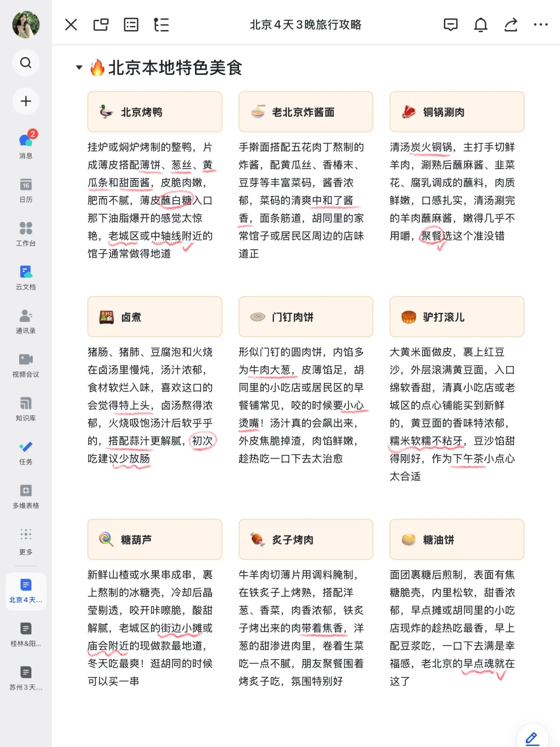This screenshot has height=747, width=560.
Task: Open the document outline tree icon
Action: coord(162,24)
